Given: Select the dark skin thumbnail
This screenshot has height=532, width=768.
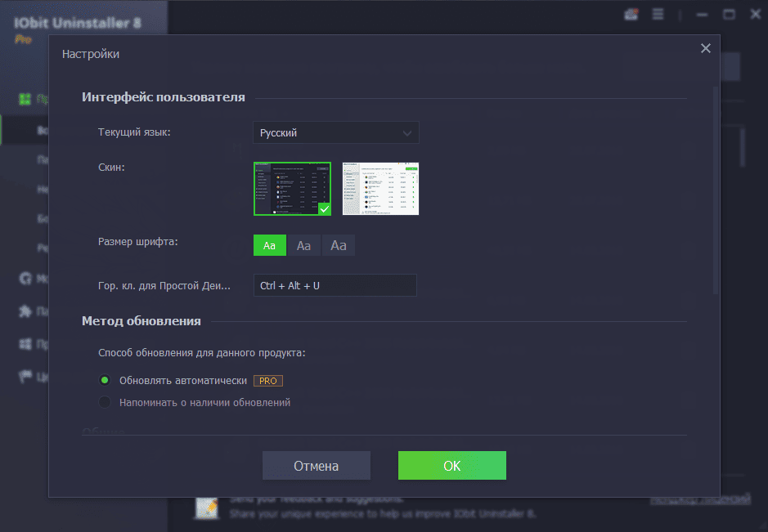Looking at the screenshot, I should [x=293, y=189].
